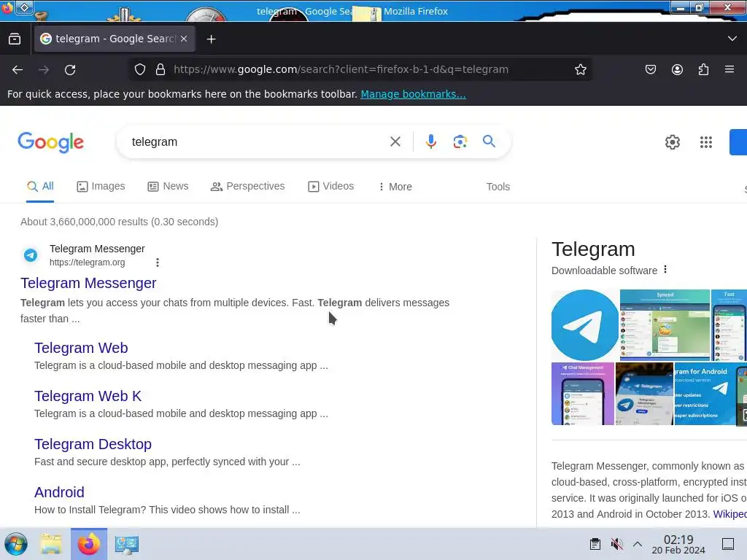Search by image with Google Lens

460,141
